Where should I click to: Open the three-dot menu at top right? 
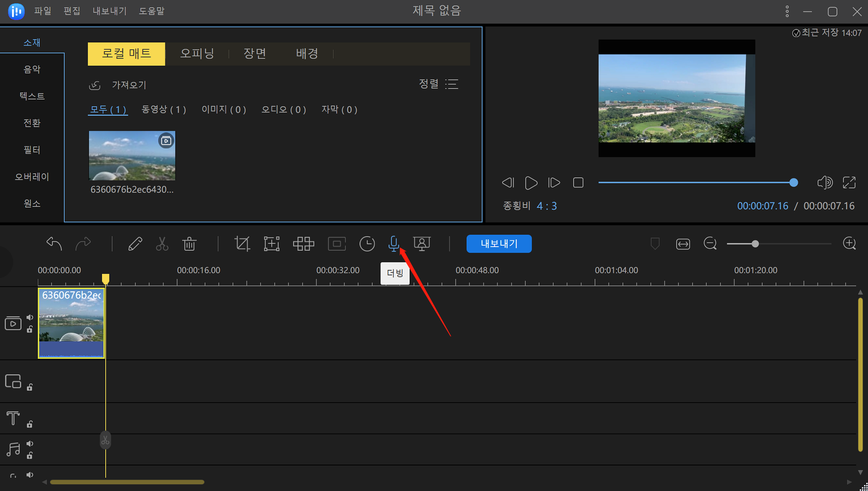coord(787,11)
